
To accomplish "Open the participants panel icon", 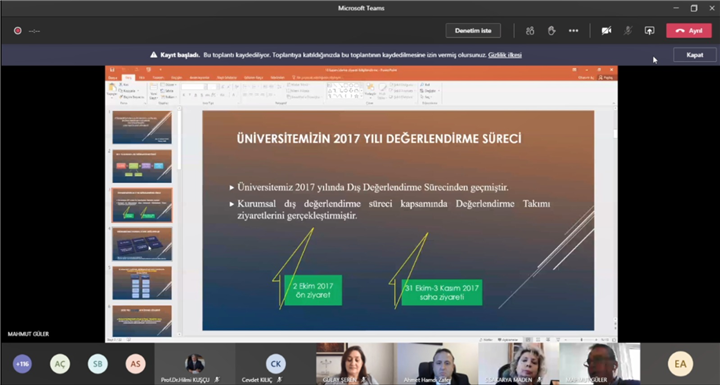I will point(530,31).
